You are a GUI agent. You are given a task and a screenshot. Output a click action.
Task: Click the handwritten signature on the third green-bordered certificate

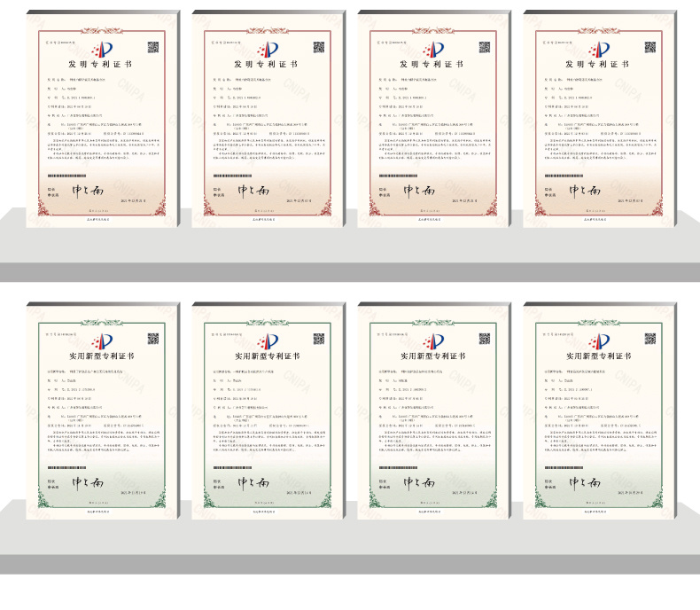click(x=419, y=482)
